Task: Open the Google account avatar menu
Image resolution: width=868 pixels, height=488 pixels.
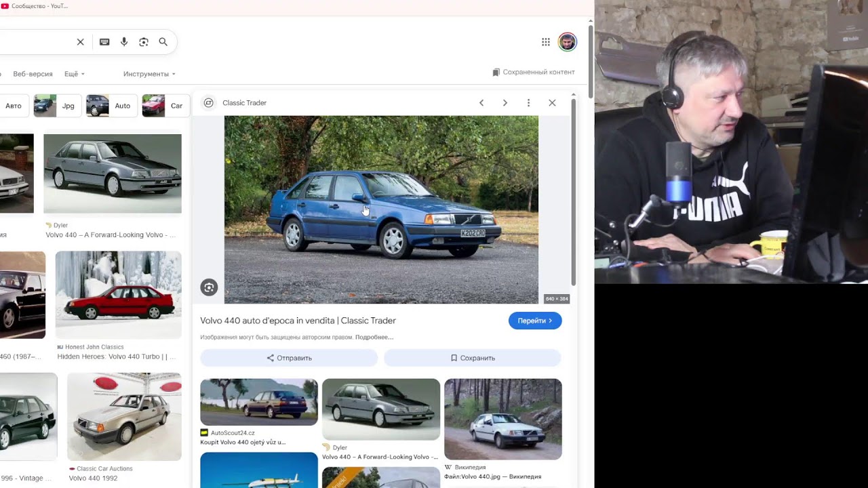Action: 568,42
